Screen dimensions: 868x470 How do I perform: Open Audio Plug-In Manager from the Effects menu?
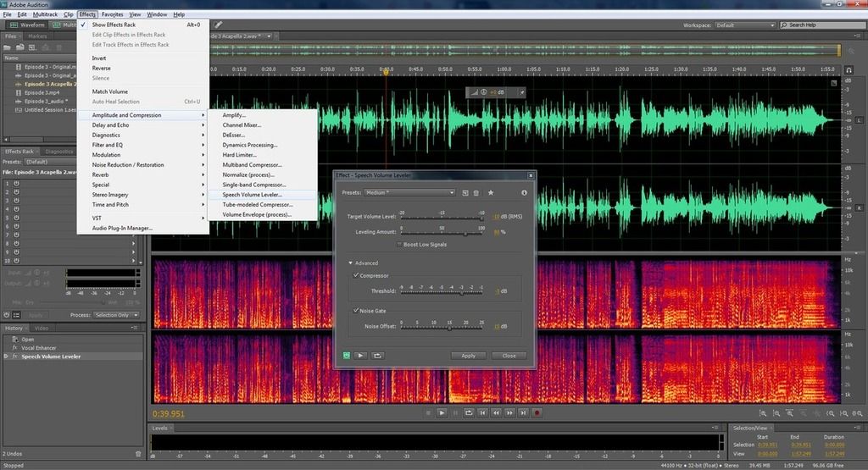point(142,228)
